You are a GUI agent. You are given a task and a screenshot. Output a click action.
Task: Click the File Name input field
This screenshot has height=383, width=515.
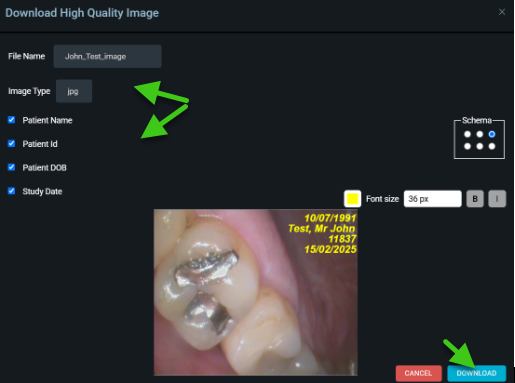tap(107, 56)
